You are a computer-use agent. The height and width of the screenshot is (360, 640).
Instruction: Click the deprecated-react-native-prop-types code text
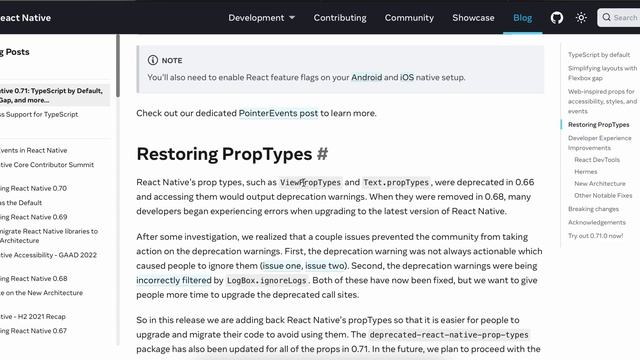click(449, 335)
